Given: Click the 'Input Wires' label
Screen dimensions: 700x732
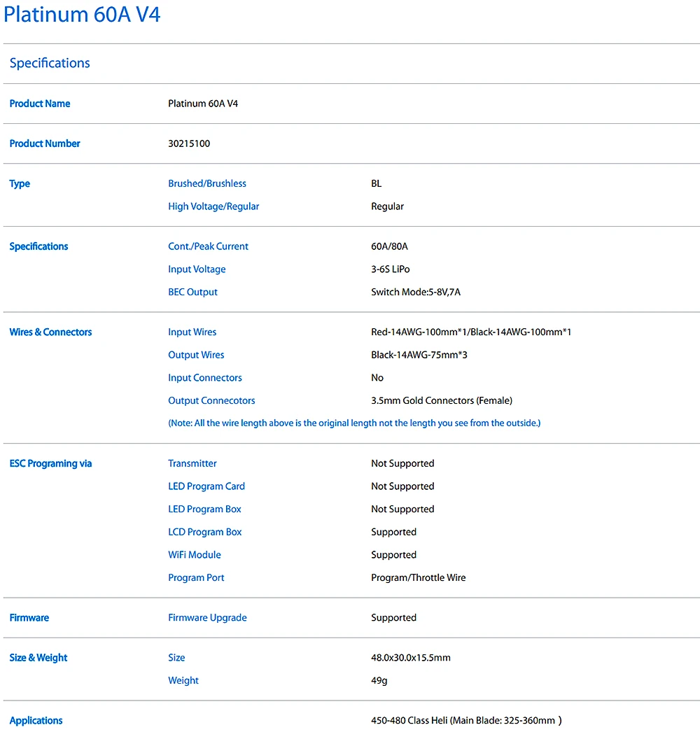Looking at the screenshot, I should coord(192,332).
